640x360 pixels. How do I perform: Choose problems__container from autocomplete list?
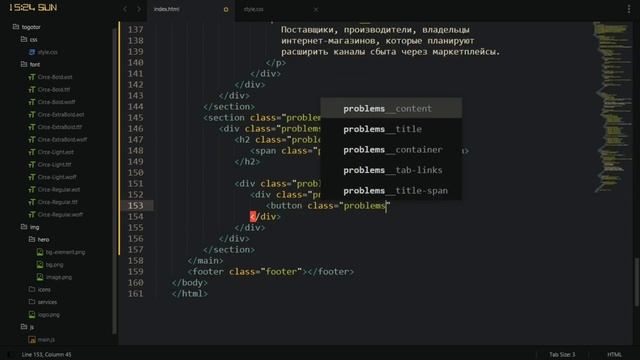391,149
